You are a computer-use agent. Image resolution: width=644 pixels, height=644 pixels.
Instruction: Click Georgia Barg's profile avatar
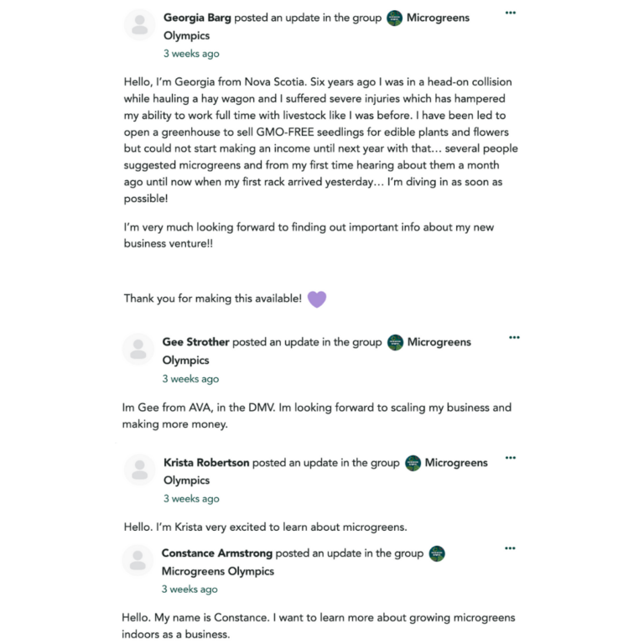pyautogui.click(x=139, y=24)
